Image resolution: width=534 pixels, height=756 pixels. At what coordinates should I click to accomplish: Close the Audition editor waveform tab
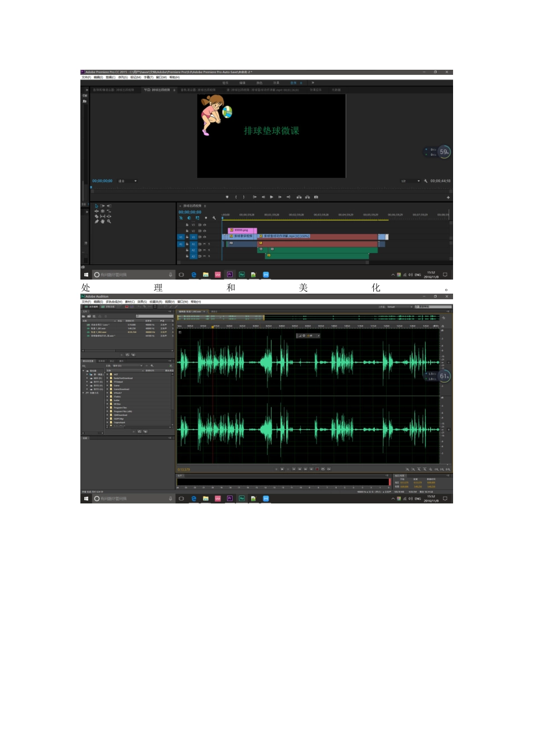click(207, 312)
